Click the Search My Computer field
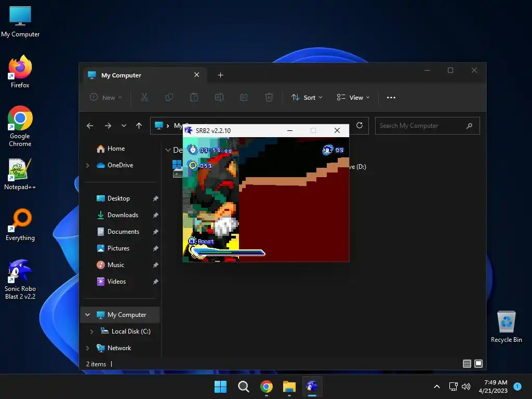 [427, 126]
